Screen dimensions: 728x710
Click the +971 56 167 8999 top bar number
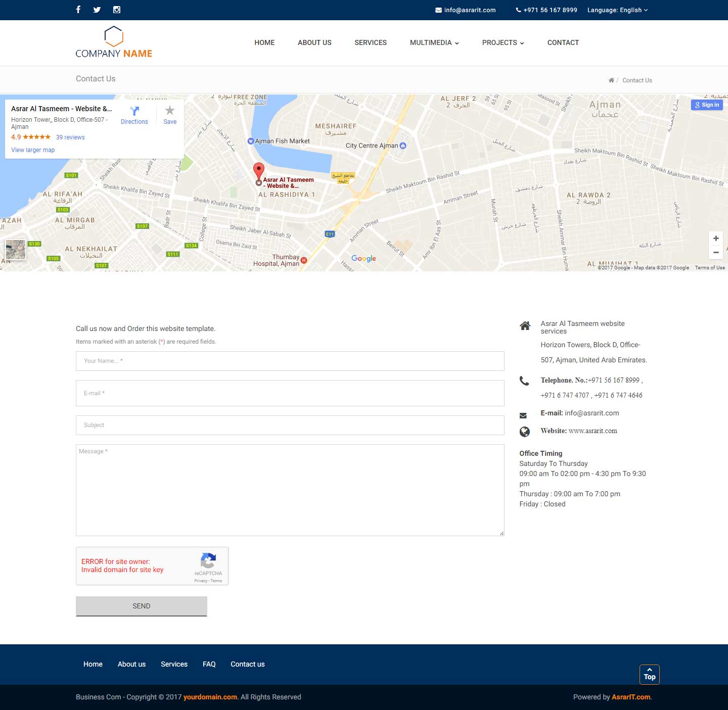click(x=551, y=10)
